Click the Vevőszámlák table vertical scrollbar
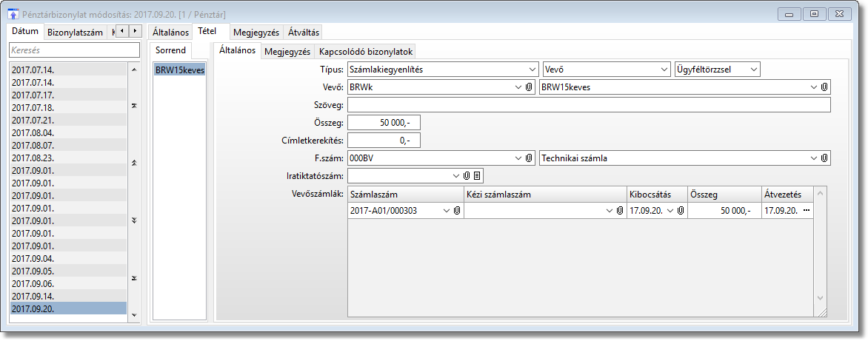The height and width of the screenshot is (341, 868). 821,246
